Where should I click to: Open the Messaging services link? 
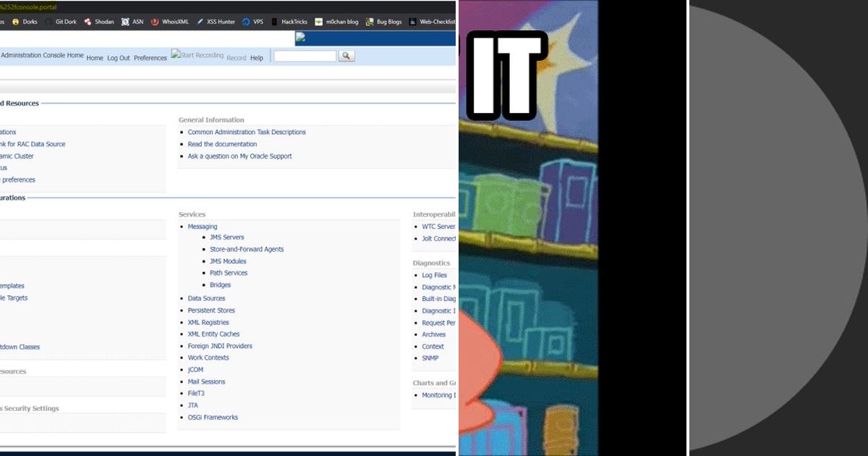203,227
